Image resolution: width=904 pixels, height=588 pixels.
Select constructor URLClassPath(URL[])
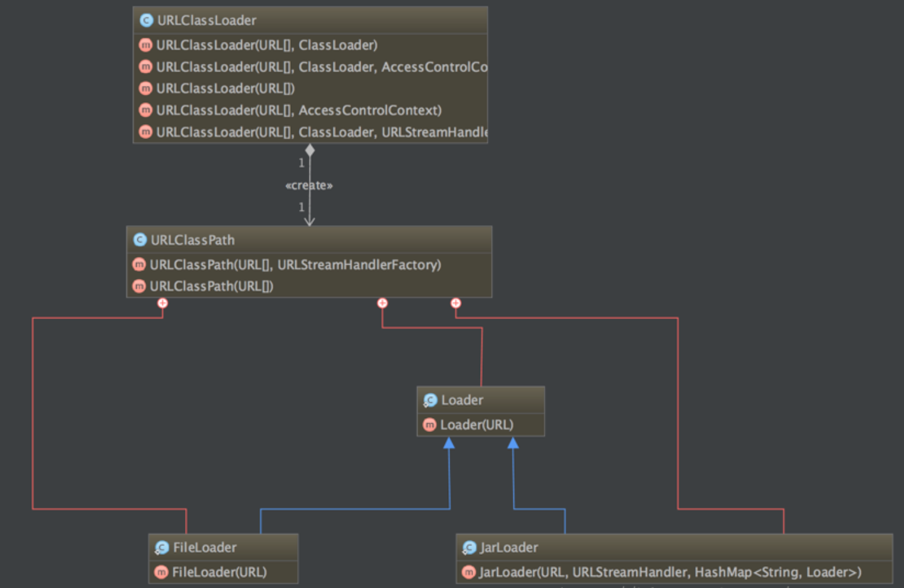[x=211, y=286]
